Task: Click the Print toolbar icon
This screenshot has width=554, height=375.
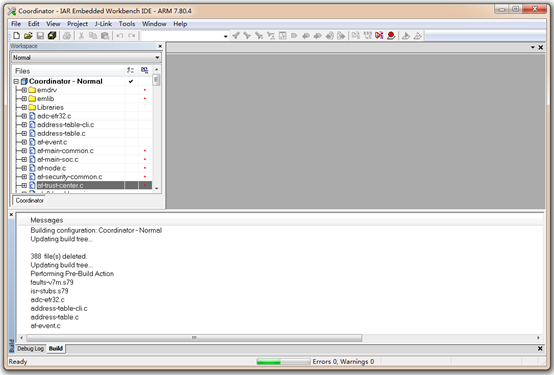Action: (67, 36)
